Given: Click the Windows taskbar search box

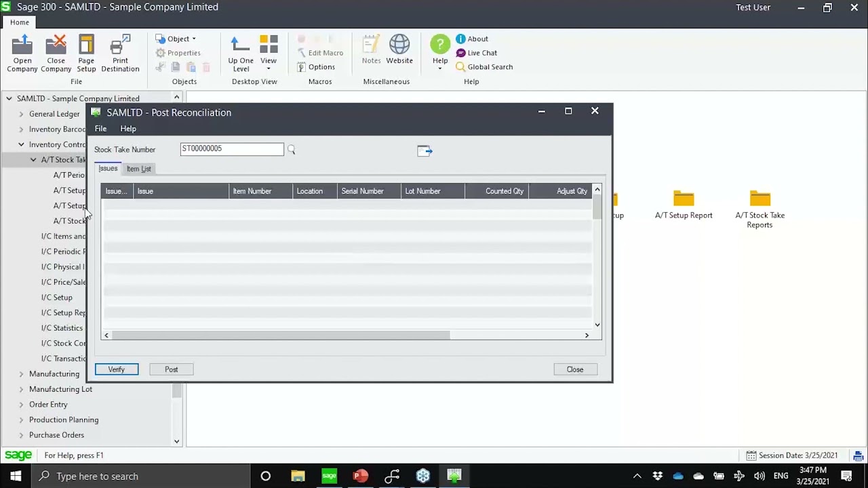Looking at the screenshot, I should click(140, 476).
